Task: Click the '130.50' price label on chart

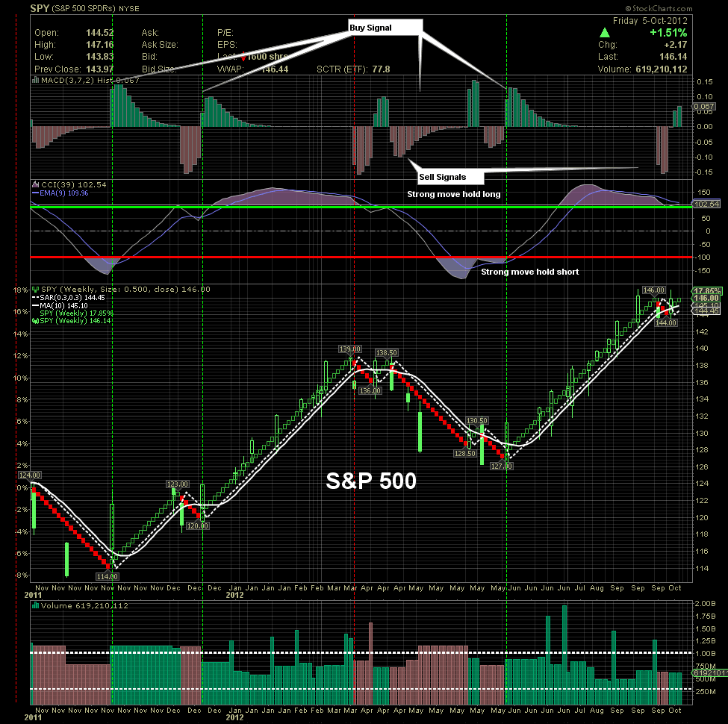Action: 477,420
